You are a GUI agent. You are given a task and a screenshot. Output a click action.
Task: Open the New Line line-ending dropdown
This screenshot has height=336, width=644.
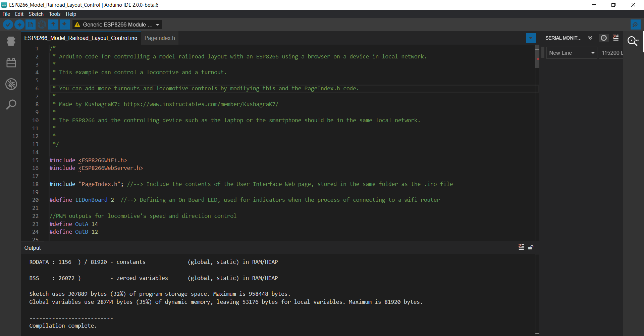pos(571,53)
